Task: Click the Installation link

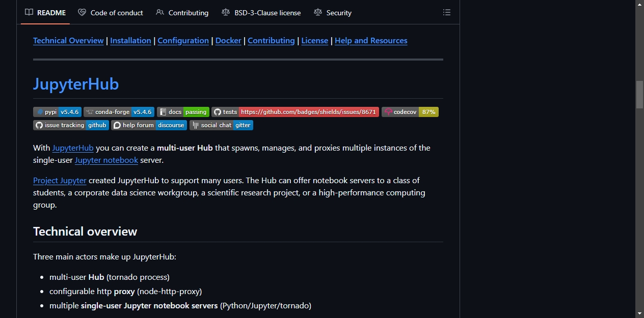Action: pyautogui.click(x=130, y=41)
